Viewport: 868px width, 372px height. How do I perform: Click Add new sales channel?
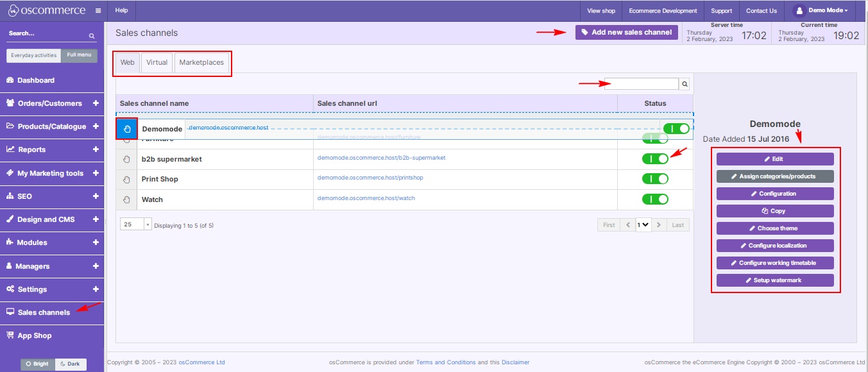point(627,32)
